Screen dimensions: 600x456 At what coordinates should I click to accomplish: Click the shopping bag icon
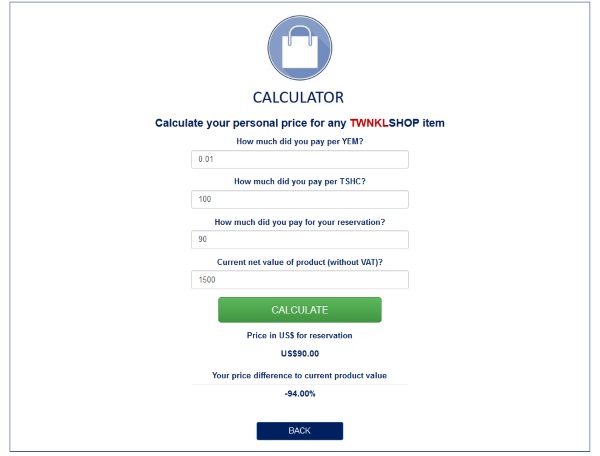[x=300, y=48]
